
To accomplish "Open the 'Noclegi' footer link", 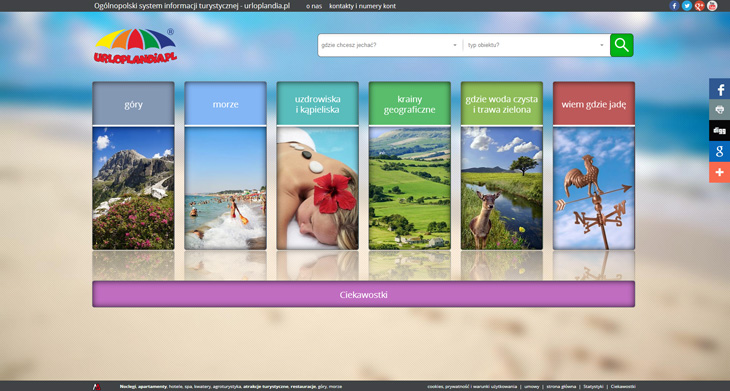I will [x=128, y=386].
